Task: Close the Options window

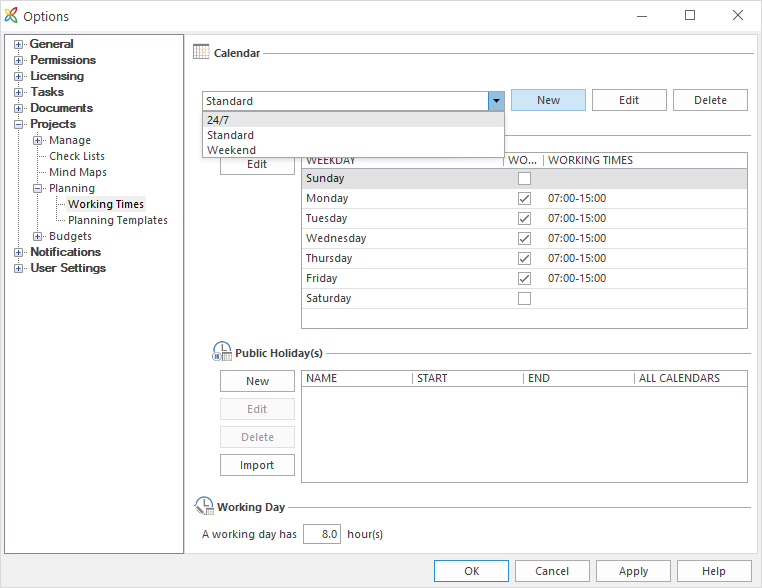Action: click(738, 16)
